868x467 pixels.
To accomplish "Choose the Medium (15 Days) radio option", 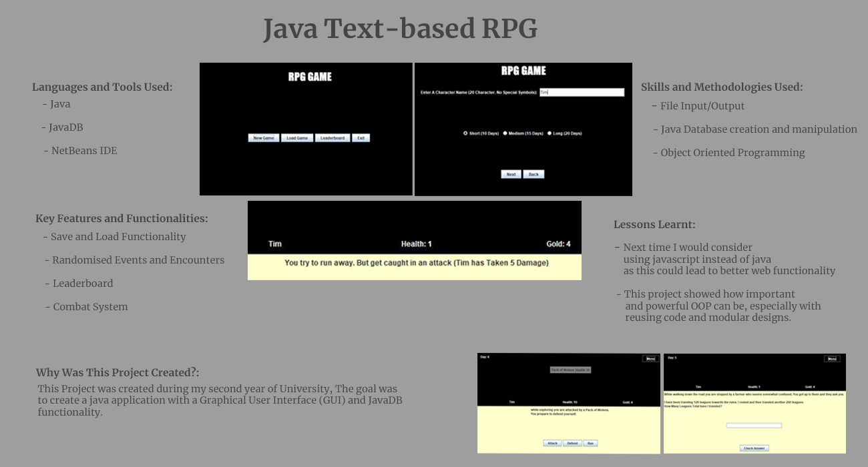I will [505, 133].
